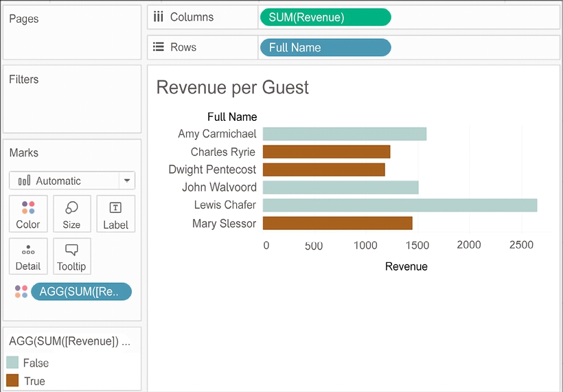Click the Full Name column header
The image size is (563, 392).
pyautogui.click(x=232, y=117)
